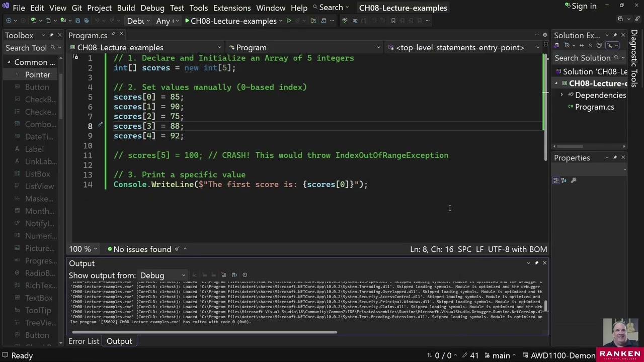
Task: Open the 100 % zoom dropdown
Action: (84, 249)
